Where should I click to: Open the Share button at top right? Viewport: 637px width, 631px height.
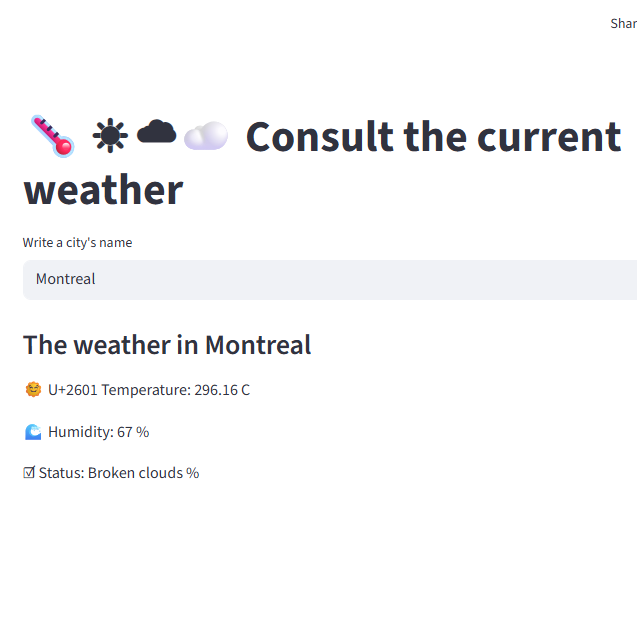click(623, 23)
